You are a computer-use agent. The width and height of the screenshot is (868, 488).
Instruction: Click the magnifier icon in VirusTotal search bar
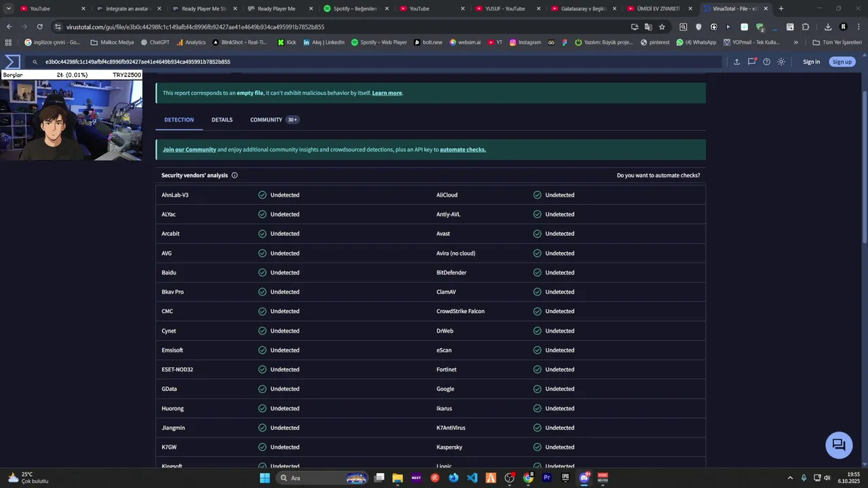tap(35, 62)
